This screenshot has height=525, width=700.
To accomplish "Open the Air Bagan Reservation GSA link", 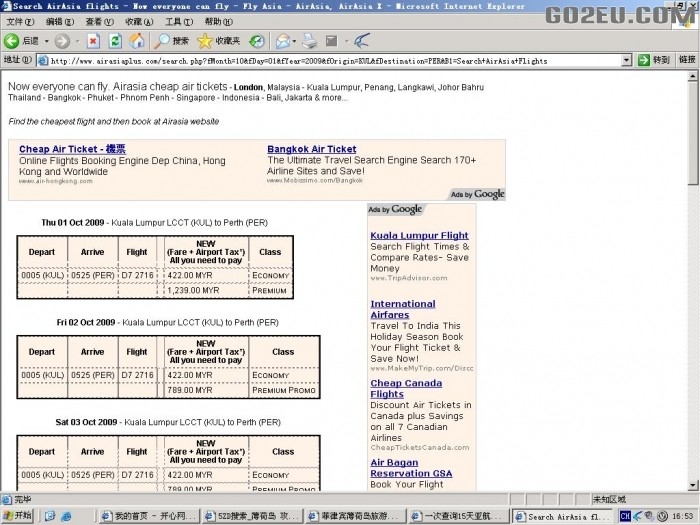I will pos(411,468).
